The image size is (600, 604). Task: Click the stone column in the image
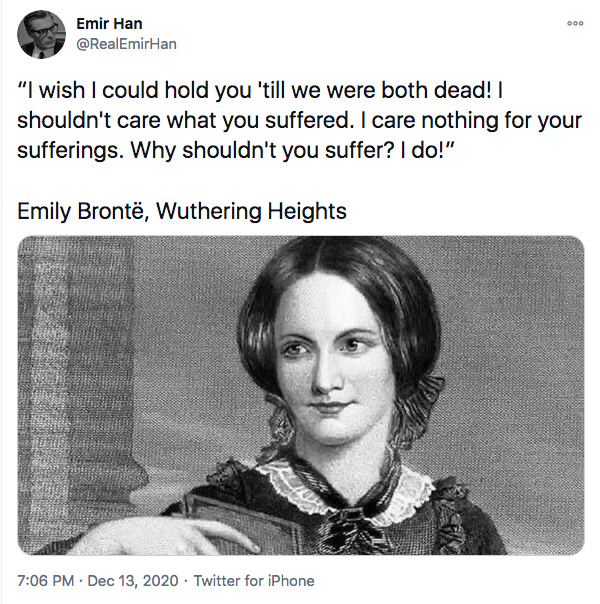coord(70,380)
